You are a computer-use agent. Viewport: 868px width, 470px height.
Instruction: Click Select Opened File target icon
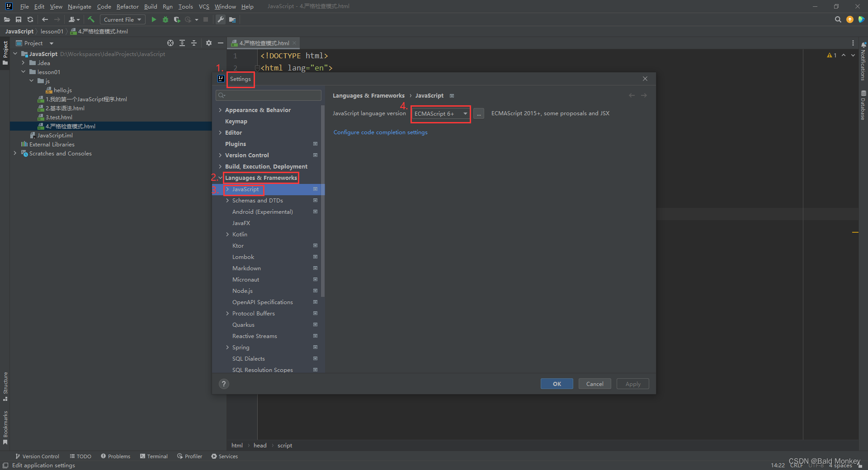[x=170, y=43]
